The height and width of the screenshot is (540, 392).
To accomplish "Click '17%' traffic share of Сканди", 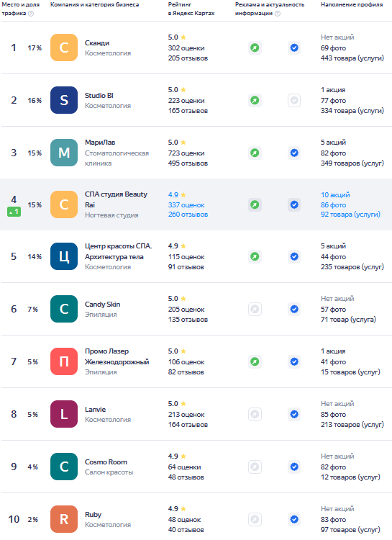I will [35, 48].
